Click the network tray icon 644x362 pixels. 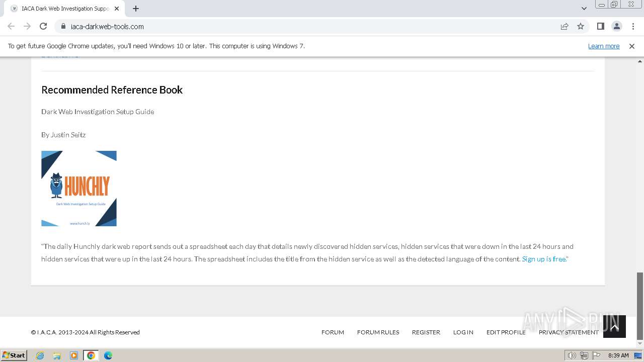click(584, 355)
